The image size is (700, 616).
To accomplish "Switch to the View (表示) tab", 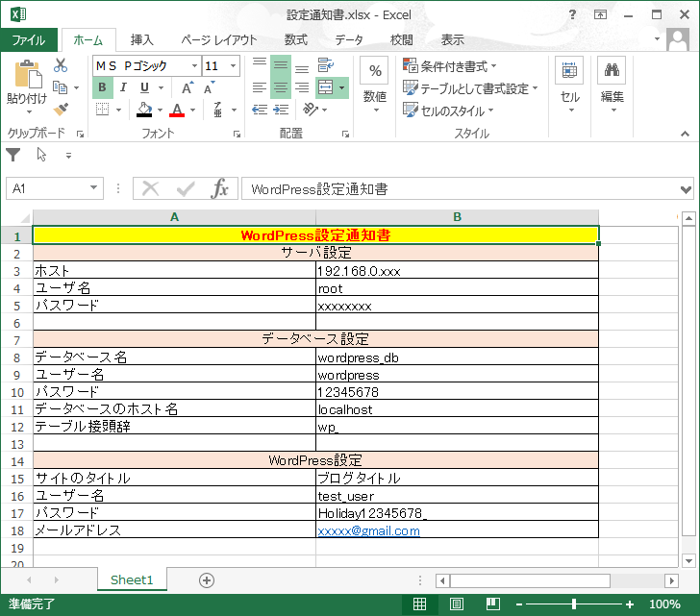I will point(453,40).
